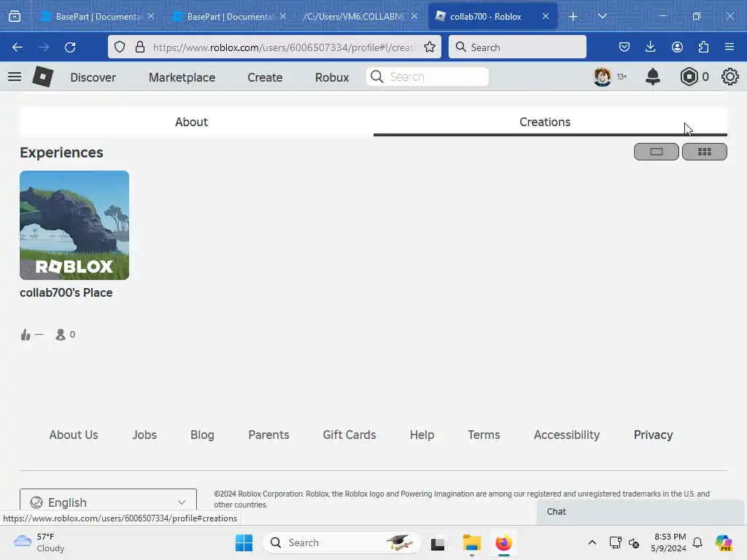The image size is (747, 560).
Task: Open Roblox settings gear icon
Action: tap(729, 77)
